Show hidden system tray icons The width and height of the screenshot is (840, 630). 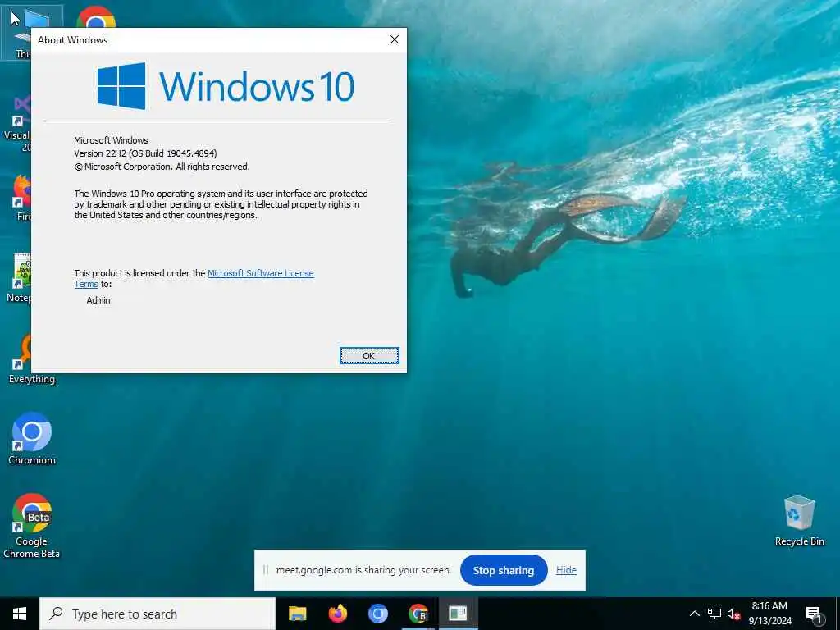click(694, 614)
